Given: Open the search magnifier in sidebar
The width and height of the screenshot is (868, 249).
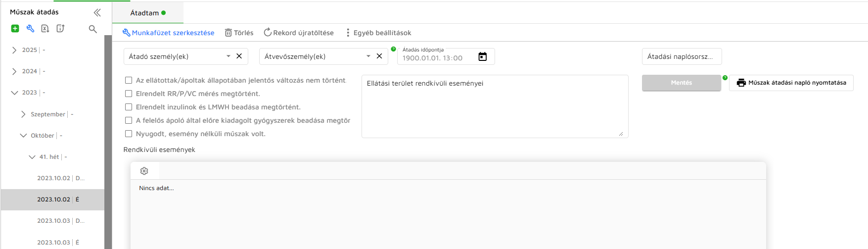Looking at the screenshot, I should coord(92,29).
